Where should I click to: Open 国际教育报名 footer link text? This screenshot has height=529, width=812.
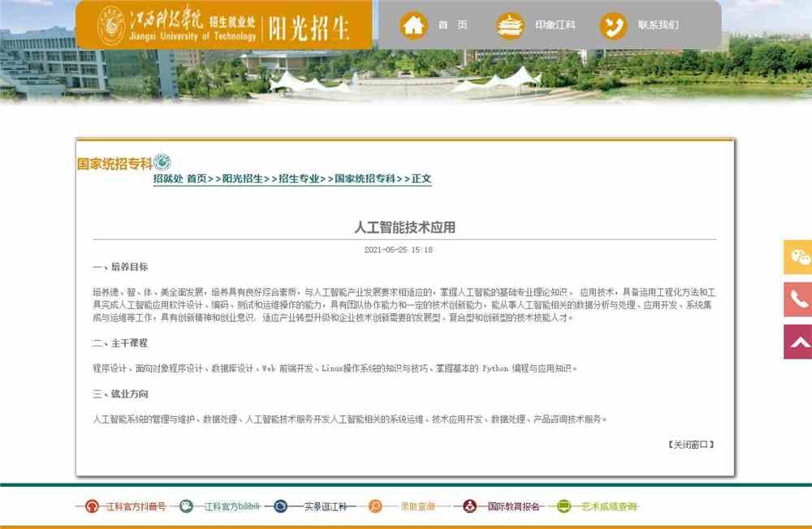click(513, 506)
